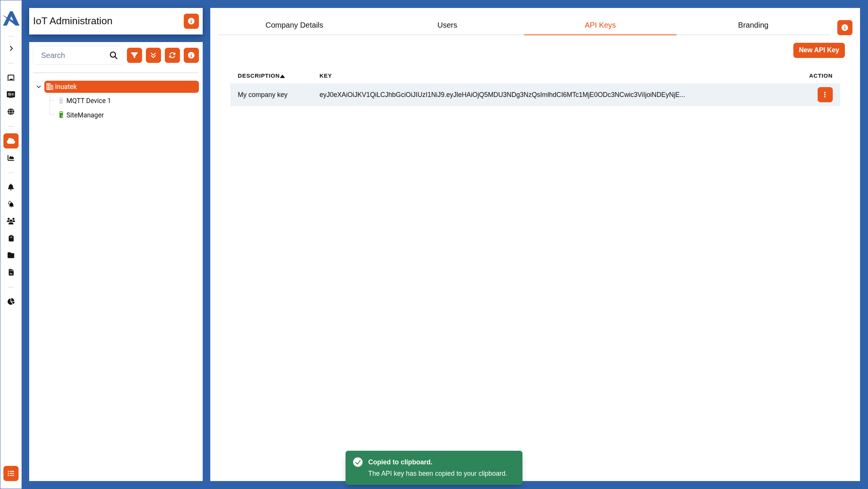Viewport: 868px width, 489px height.
Task: Click the area chart icon in the sidebar
Action: 11,158
